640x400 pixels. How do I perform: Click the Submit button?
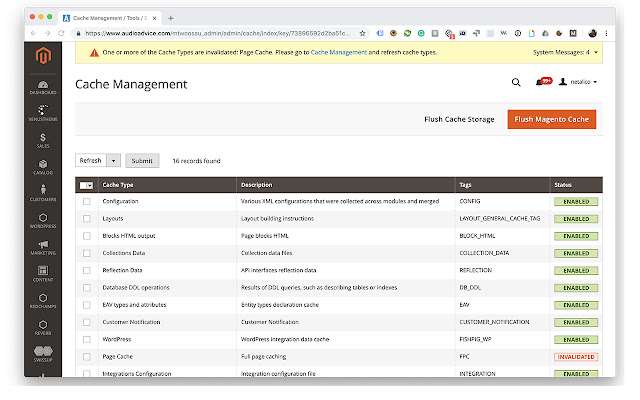point(142,161)
